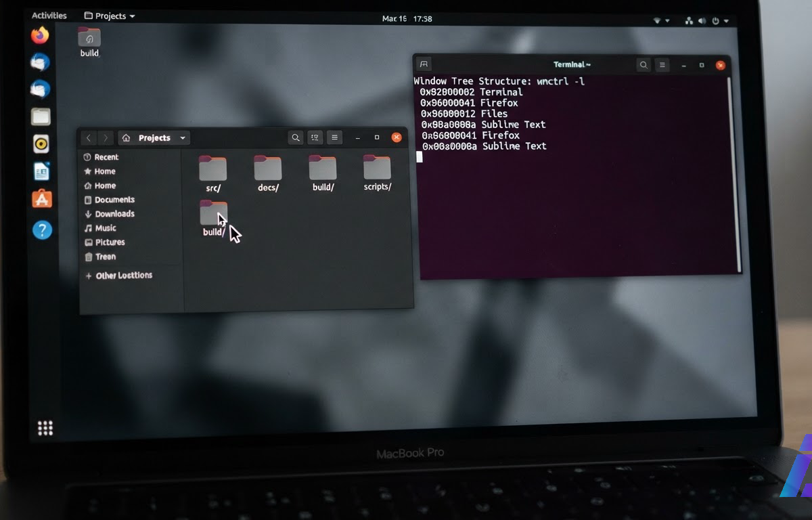812x520 pixels.
Task: Select the decs/ folder
Action: (268, 174)
